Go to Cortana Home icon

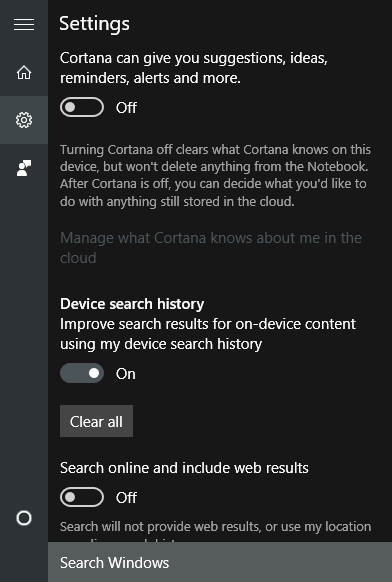(x=24, y=72)
